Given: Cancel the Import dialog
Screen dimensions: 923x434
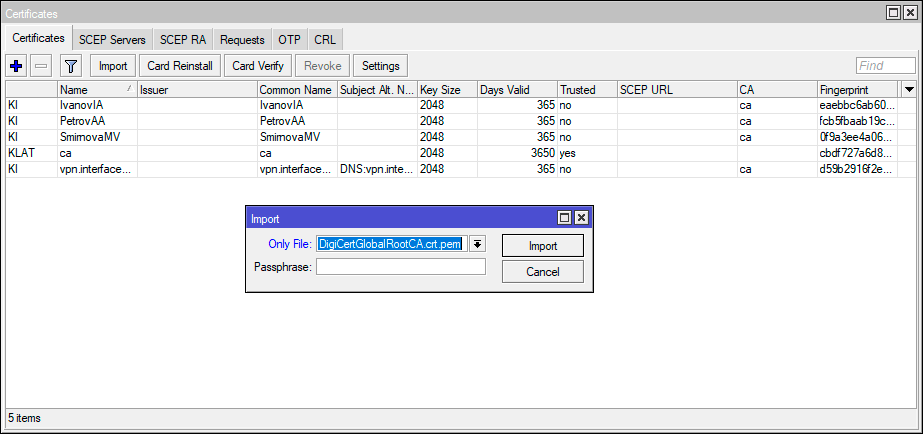Looking at the screenshot, I should 542,271.
